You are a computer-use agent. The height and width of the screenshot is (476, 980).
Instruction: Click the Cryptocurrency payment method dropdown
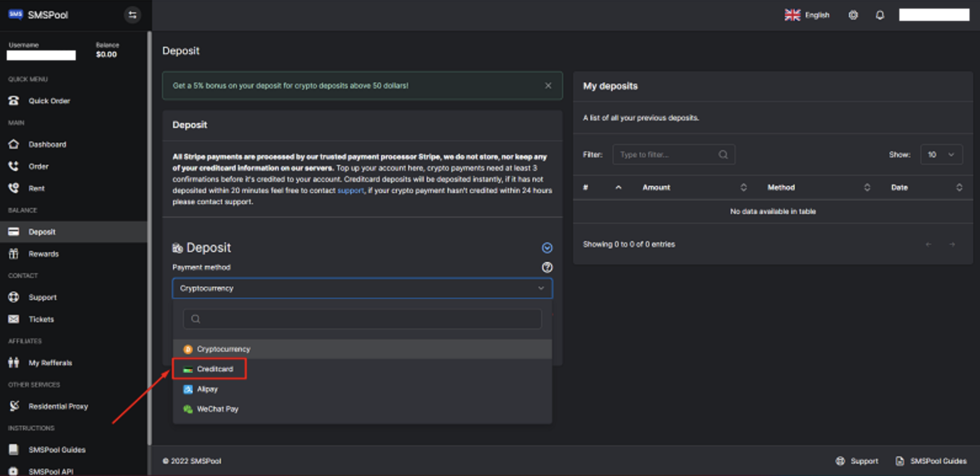(x=362, y=288)
